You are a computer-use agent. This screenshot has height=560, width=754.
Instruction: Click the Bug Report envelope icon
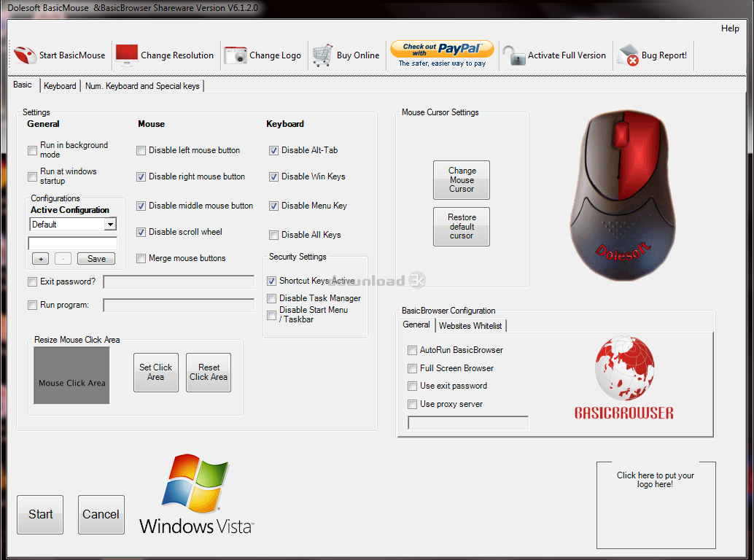[x=628, y=55]
